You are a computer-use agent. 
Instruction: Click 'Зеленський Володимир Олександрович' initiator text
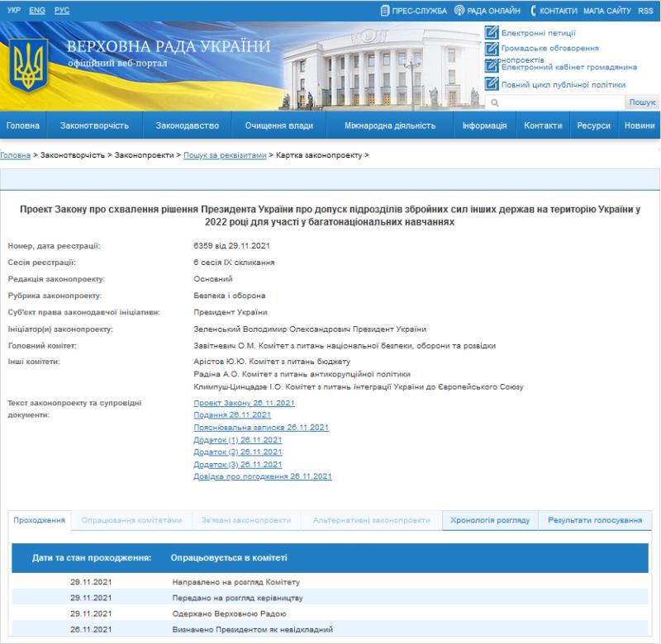[x=272, y=329]
